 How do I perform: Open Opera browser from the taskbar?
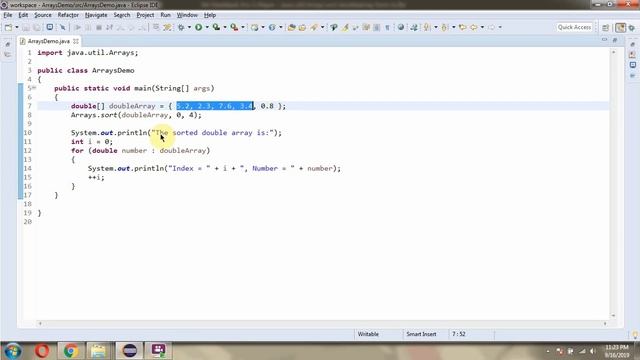point(42,351)
